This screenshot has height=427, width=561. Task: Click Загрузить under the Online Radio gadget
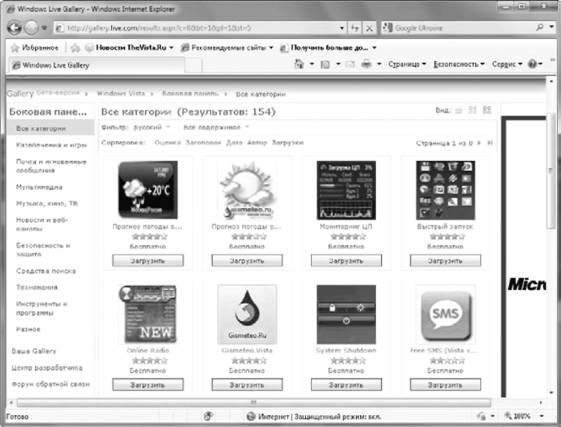pos(148,385)
